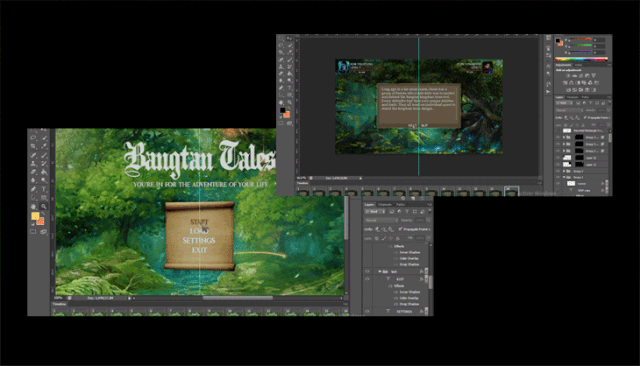Click SETTINGS on the scroll menu
Image resolution: width=640 pixels, height=366 pixels.
[x=199, y=240]
